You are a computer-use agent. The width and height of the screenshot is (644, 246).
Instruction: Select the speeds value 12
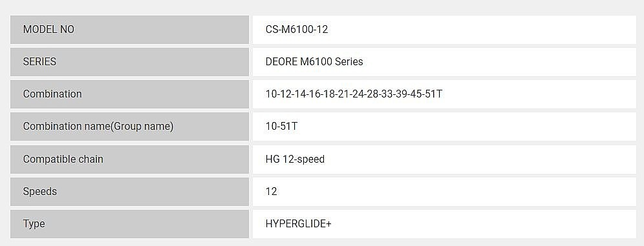click(271, 192)
